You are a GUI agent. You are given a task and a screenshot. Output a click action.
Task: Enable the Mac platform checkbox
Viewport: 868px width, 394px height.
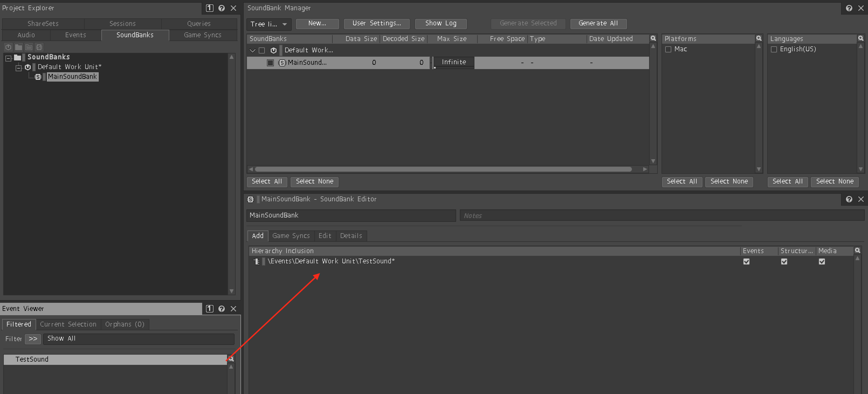(x=668, y=49)
